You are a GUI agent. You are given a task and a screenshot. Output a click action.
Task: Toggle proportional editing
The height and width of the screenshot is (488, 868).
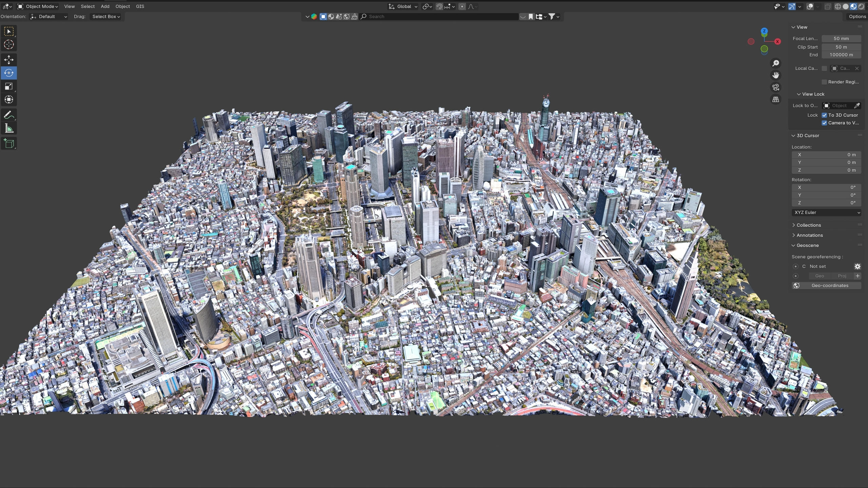[x=462, y=6]
